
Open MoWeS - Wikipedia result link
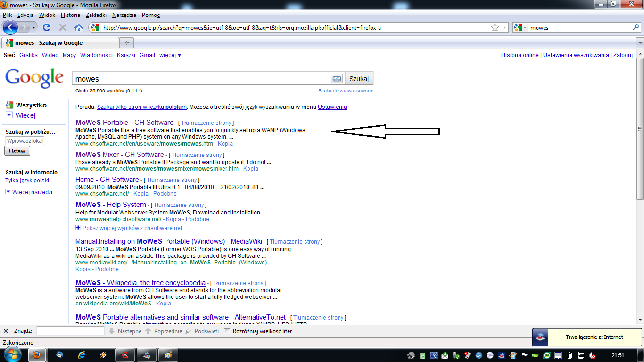140,283
